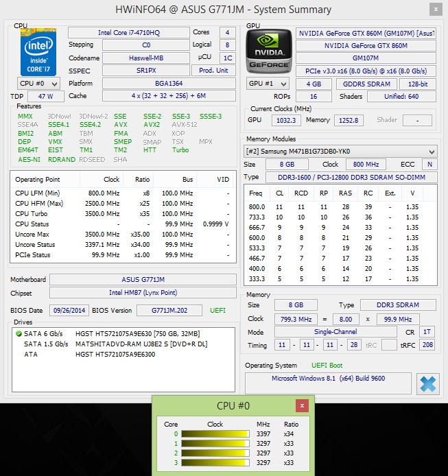Image resolution: width=448 pixels, height=476 pixels.
Task: Click the cache 4 x (32 + 32 + 256) + 6M field
Action: 169,96
